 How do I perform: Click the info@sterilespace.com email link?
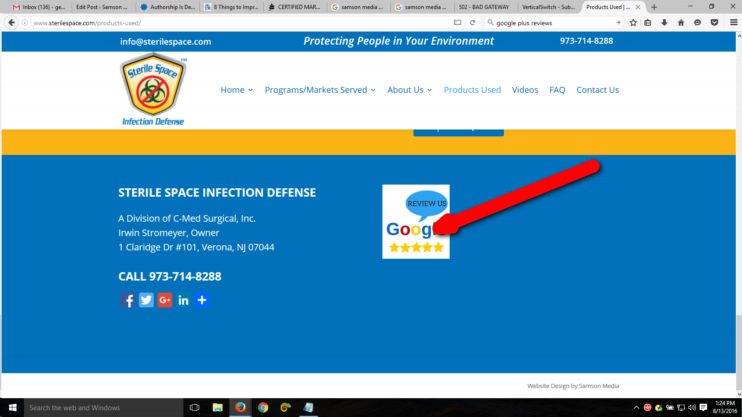point(166,42)
